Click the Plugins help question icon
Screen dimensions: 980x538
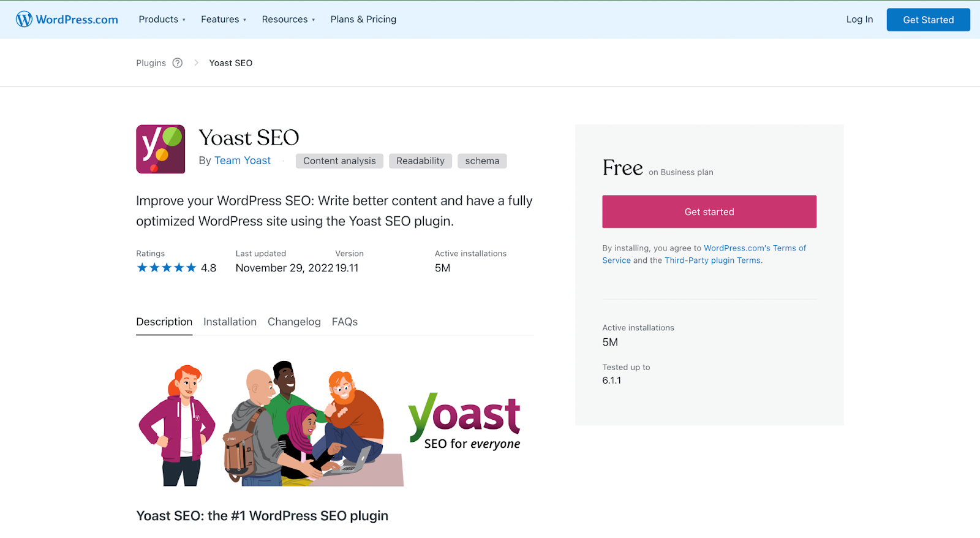[x=178, y=63]
